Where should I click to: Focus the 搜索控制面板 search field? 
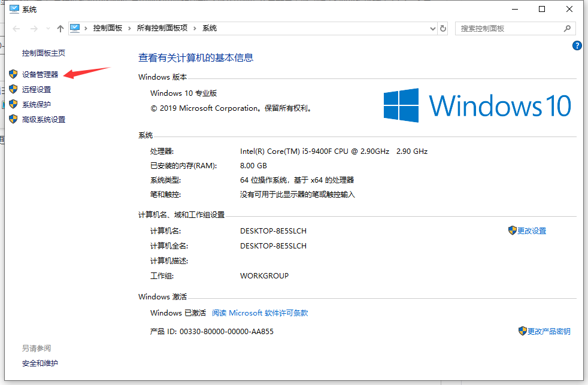[509, 28]
